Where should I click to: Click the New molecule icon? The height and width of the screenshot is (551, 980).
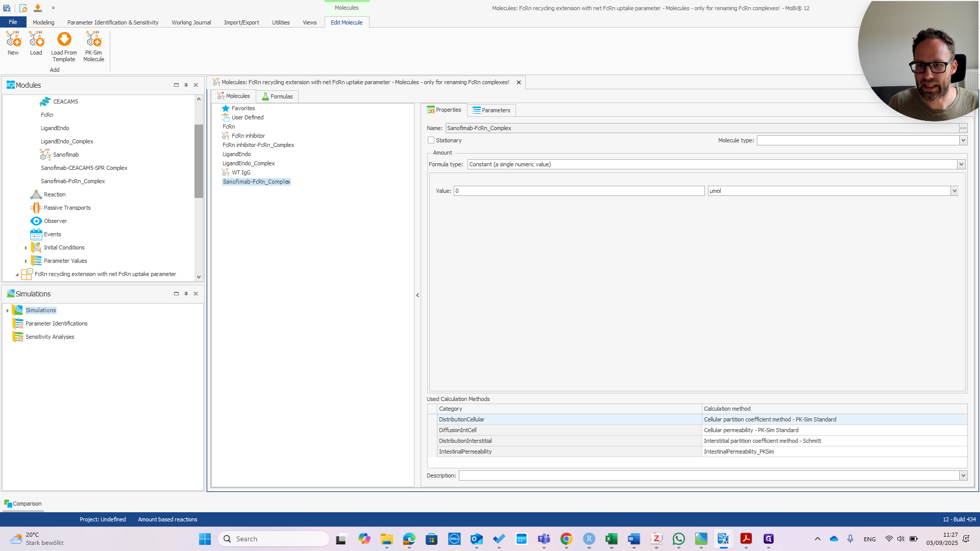pyautogui.click(x=13, y=40)
